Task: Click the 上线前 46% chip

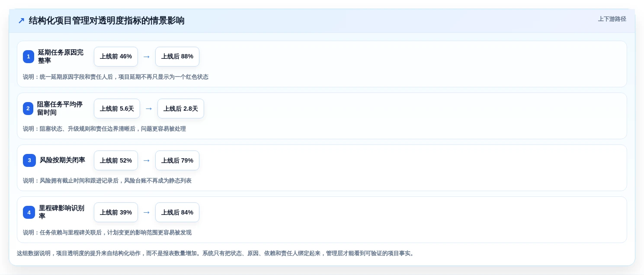Action: click(x=116, y=57)
